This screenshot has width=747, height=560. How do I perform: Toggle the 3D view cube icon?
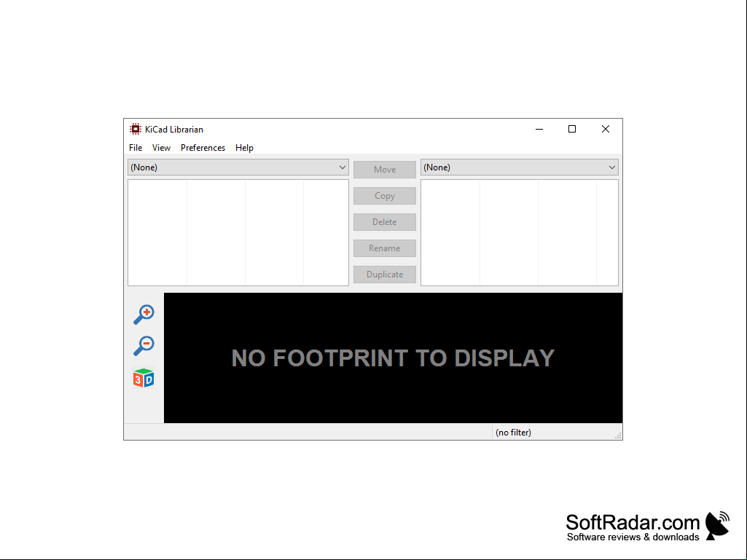click(144, 378)
